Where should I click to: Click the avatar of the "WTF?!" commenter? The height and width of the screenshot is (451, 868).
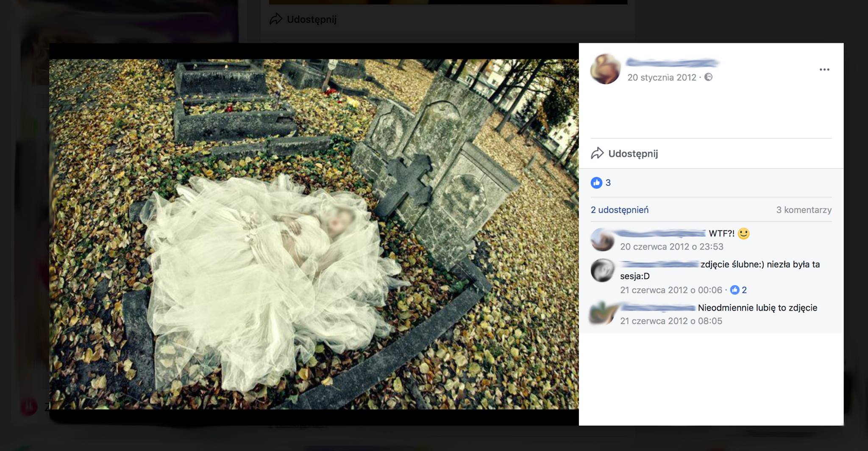click(602, 240)
